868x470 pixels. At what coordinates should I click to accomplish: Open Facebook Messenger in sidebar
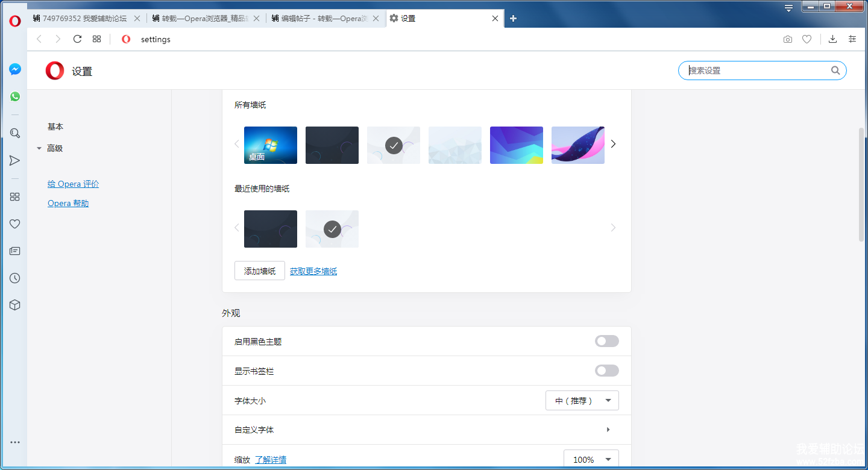(15, 69)
